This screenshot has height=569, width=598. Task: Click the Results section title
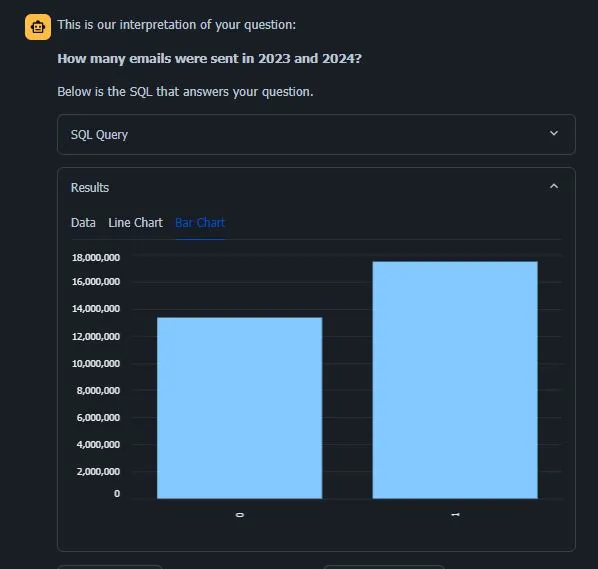90,187
